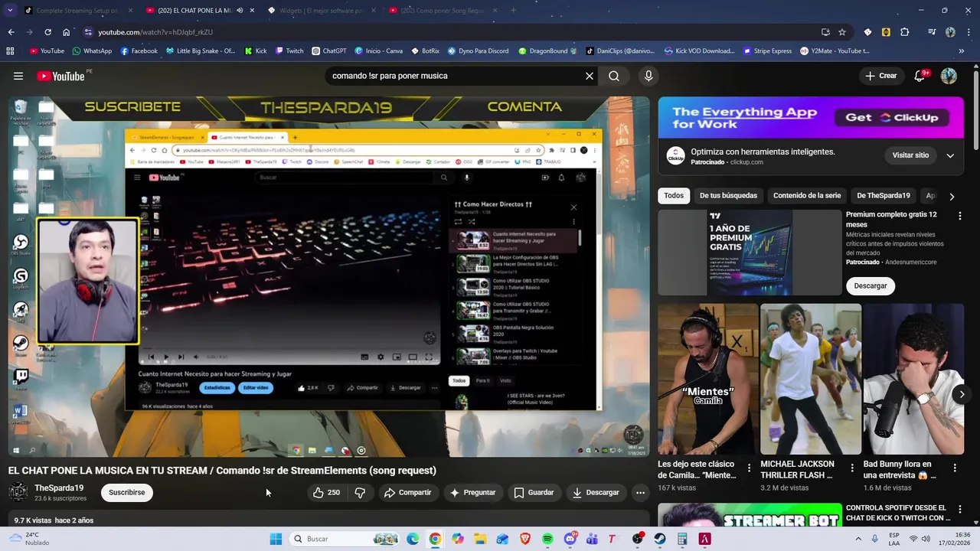Image resolution: width=980 pixels, height=551 pixels.
Task: Open Spotify from taskbar
Action: [x=547, y=539]
